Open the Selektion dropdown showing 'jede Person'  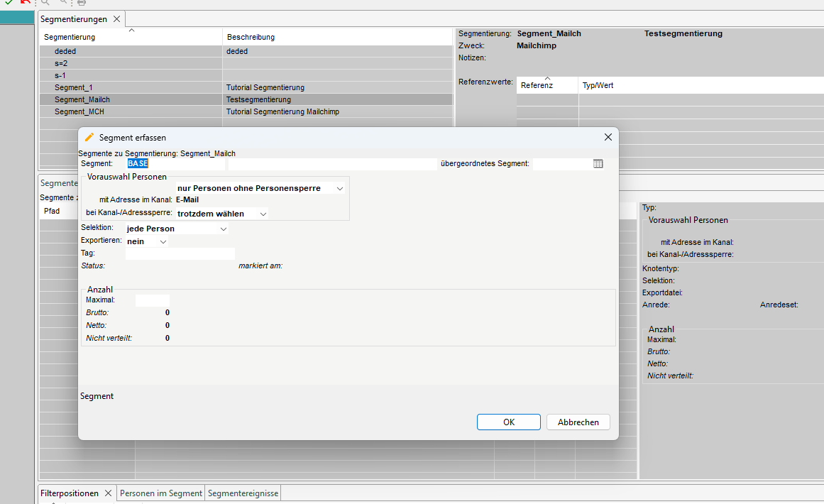(224, 229)
